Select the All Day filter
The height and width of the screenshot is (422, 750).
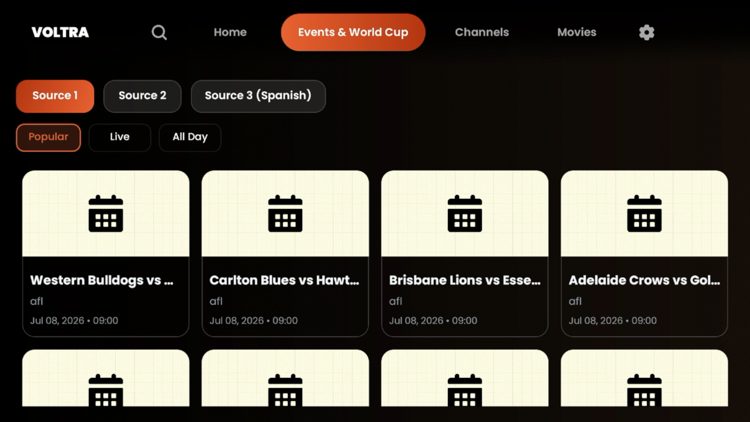190,137
